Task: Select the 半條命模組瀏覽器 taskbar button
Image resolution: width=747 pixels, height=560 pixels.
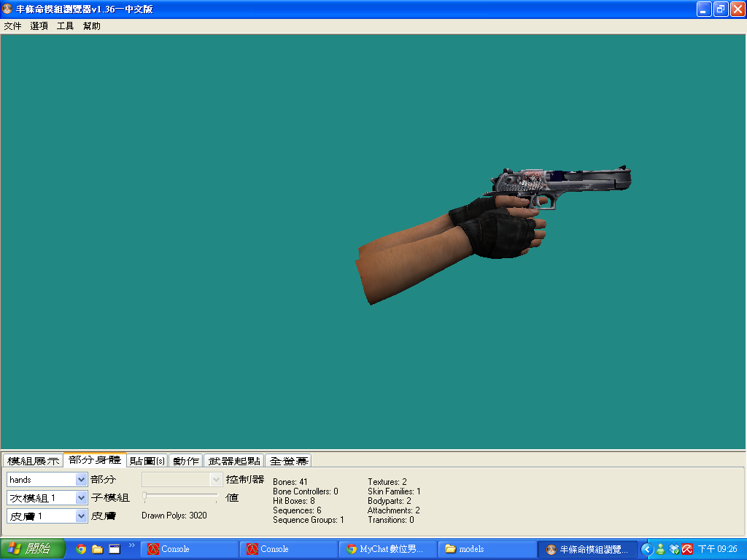Action: point(587,550)
